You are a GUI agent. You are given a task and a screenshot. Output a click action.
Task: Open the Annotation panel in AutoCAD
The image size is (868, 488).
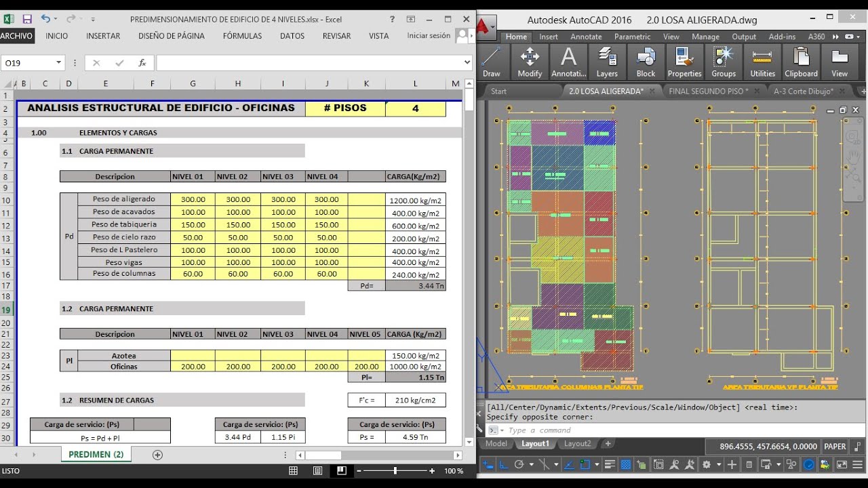click(x=568, y=62)
